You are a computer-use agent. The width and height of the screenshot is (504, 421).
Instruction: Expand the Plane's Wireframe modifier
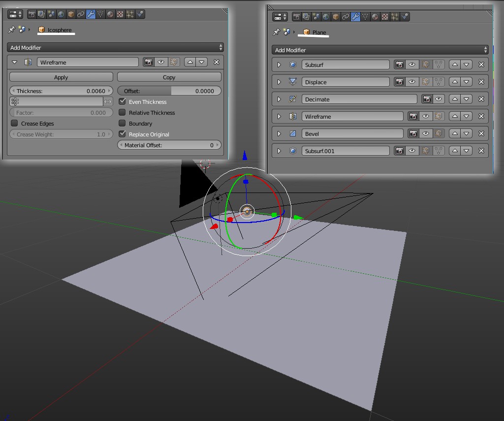tap(279, 116)
